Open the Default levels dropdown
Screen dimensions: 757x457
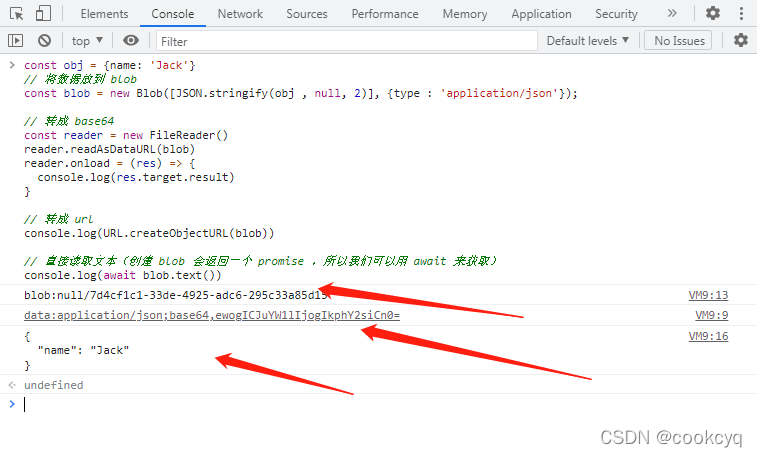(x=588, y=41)
